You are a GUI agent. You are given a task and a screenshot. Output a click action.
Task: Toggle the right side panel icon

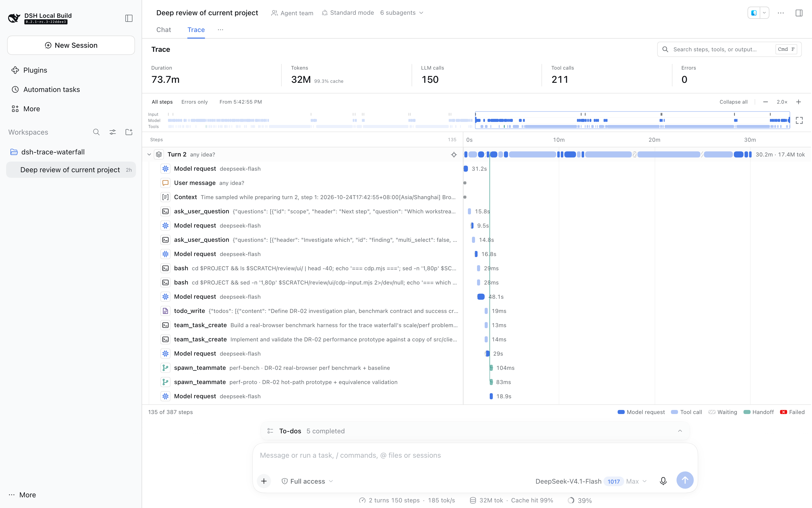pyautogui.click(x=799, y=13)
